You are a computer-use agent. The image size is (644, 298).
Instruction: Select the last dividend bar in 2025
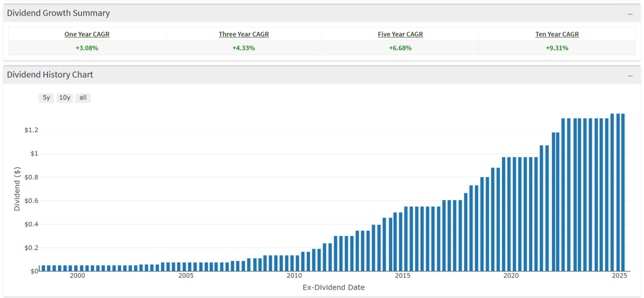pyautogui.click(x=623, y=192)
